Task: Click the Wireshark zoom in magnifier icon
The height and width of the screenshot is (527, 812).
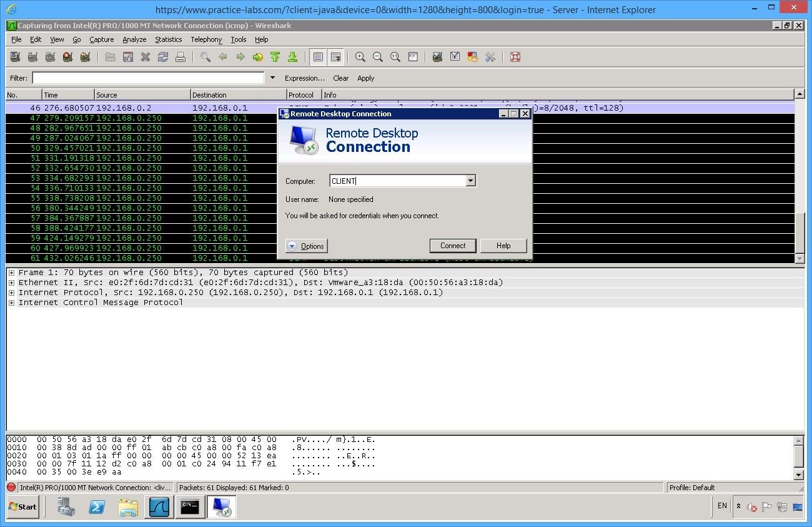Action: pos(360,57)
